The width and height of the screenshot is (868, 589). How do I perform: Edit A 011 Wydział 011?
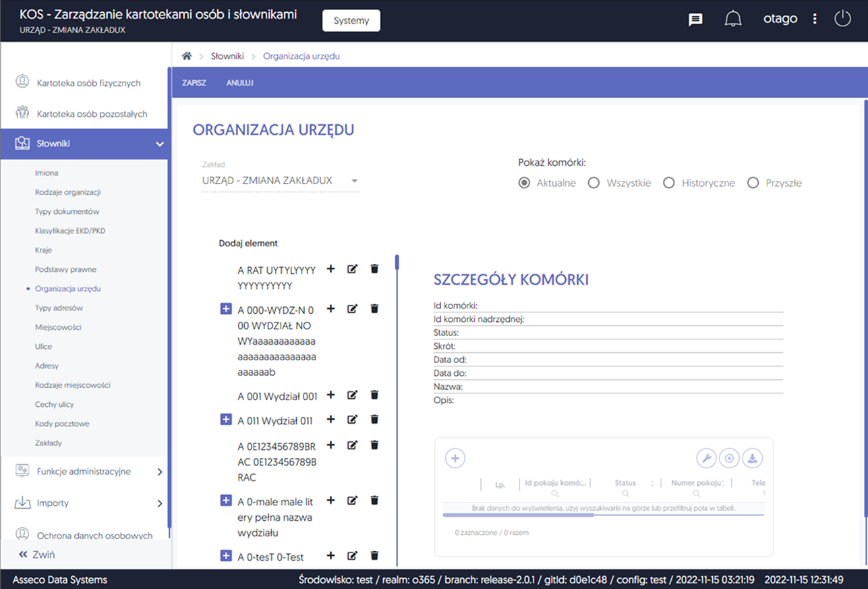pyautogui.click(x=352, y=419)
